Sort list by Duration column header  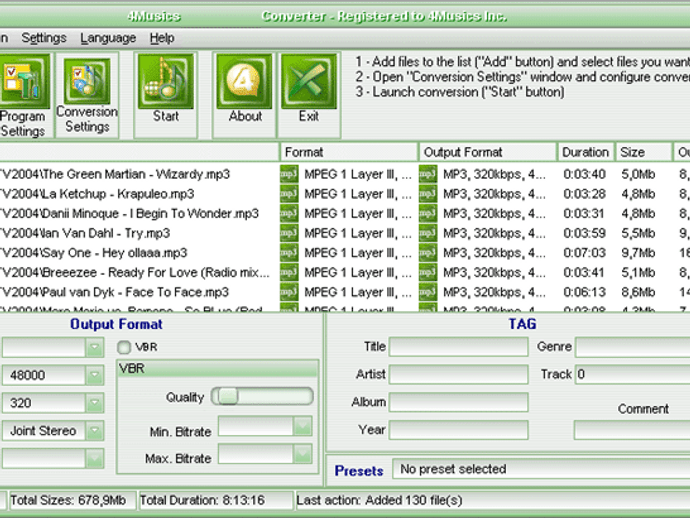pyautogui.click(x=586, y=152)
